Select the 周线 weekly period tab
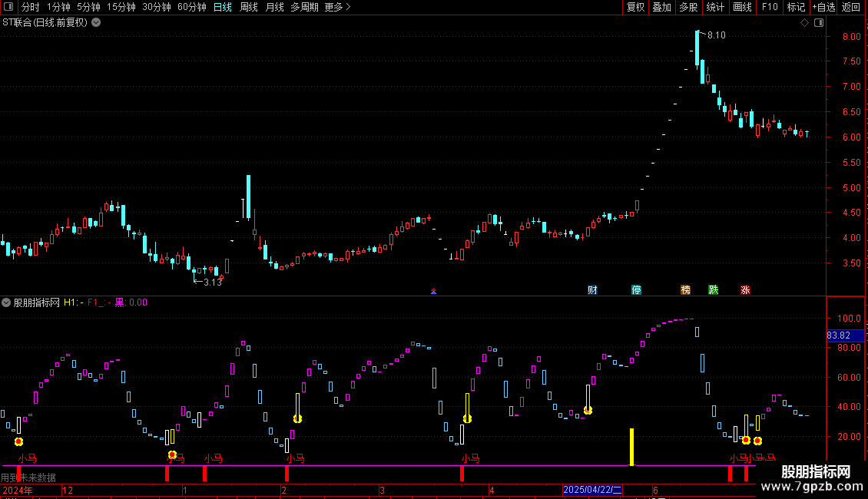Viewport: 868px width, 499px height. tap(249, 7)
